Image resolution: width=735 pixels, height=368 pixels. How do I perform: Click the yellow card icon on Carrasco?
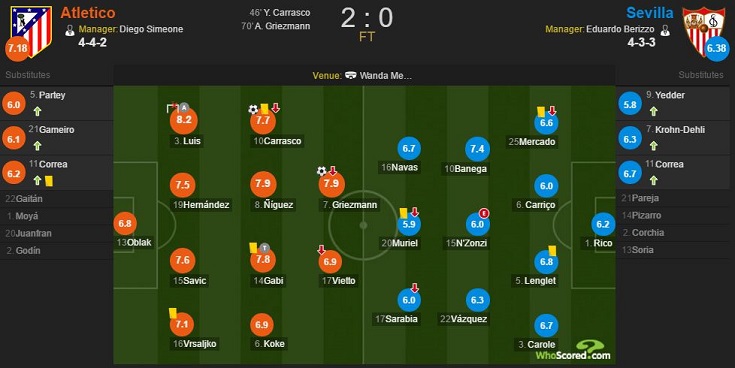[264, 109]
